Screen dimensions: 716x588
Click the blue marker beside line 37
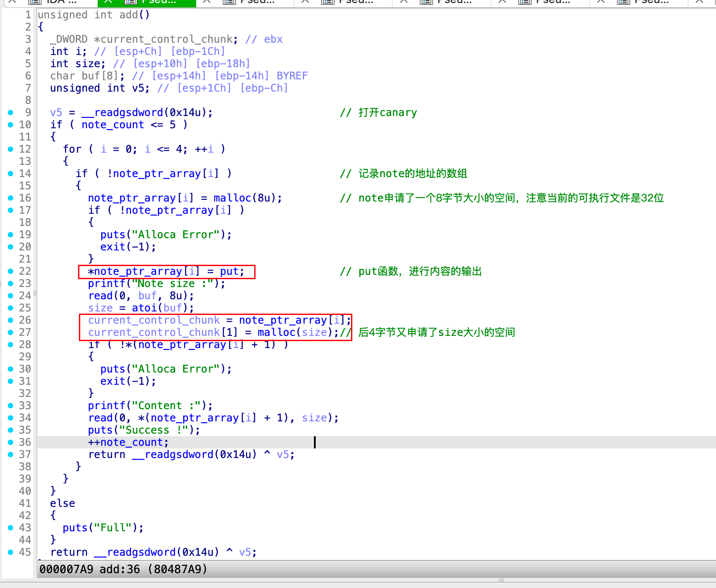(11, 454)
